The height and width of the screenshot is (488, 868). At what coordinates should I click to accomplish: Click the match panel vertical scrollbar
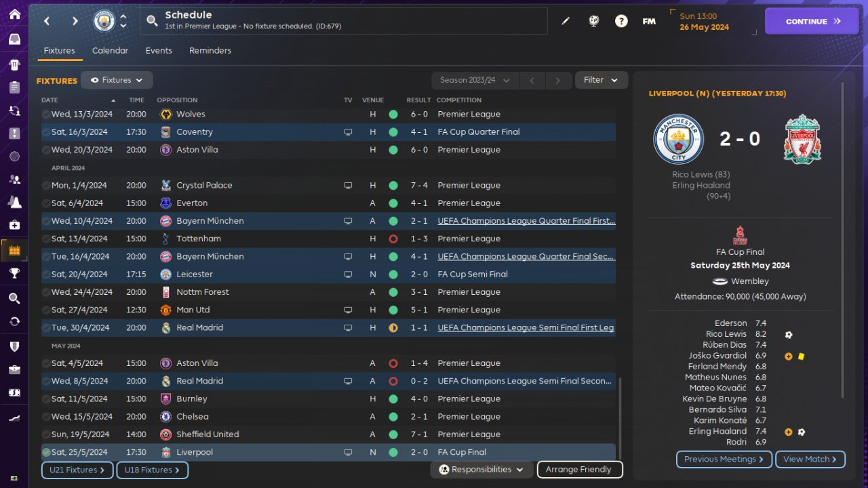click(x=843, y=241)
